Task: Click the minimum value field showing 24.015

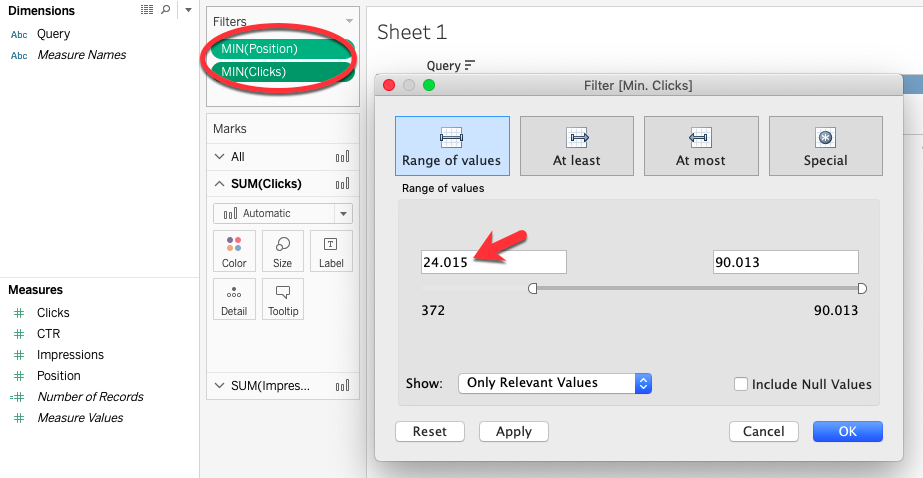Action: pos(494,262)
